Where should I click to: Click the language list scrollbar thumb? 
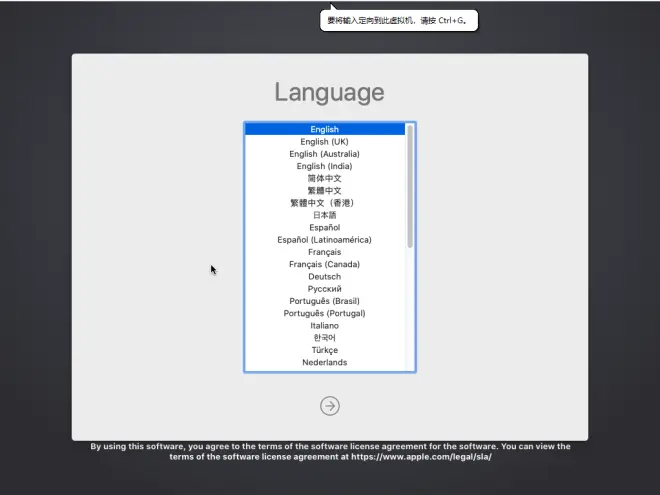[x=410, y=185]
